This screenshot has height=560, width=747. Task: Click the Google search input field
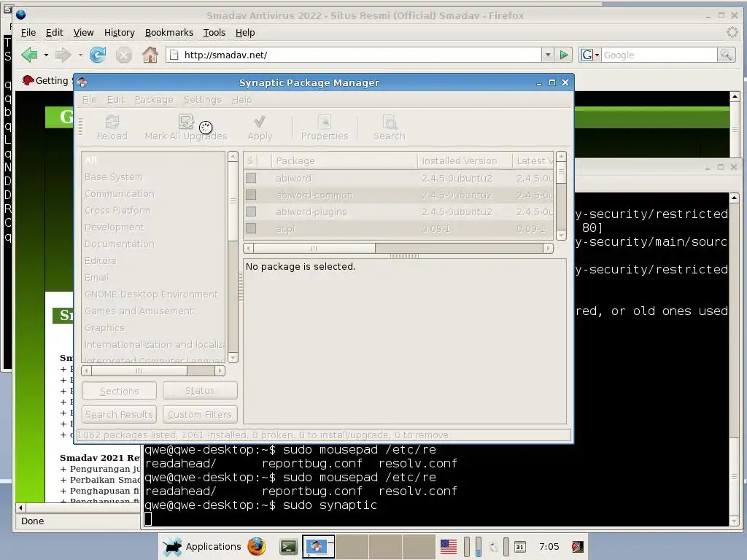pyautogui.click(x=659, y=55)
